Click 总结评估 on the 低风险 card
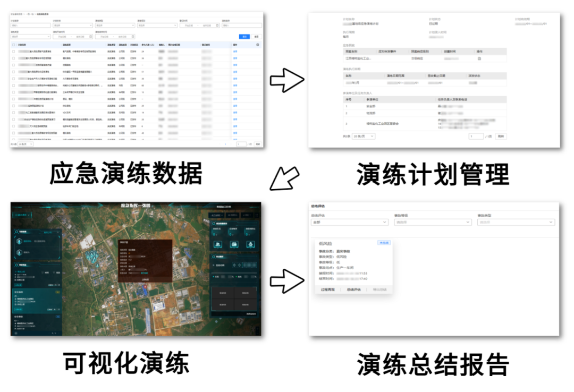Screen dimensions: 574x392 click(353, 289)
